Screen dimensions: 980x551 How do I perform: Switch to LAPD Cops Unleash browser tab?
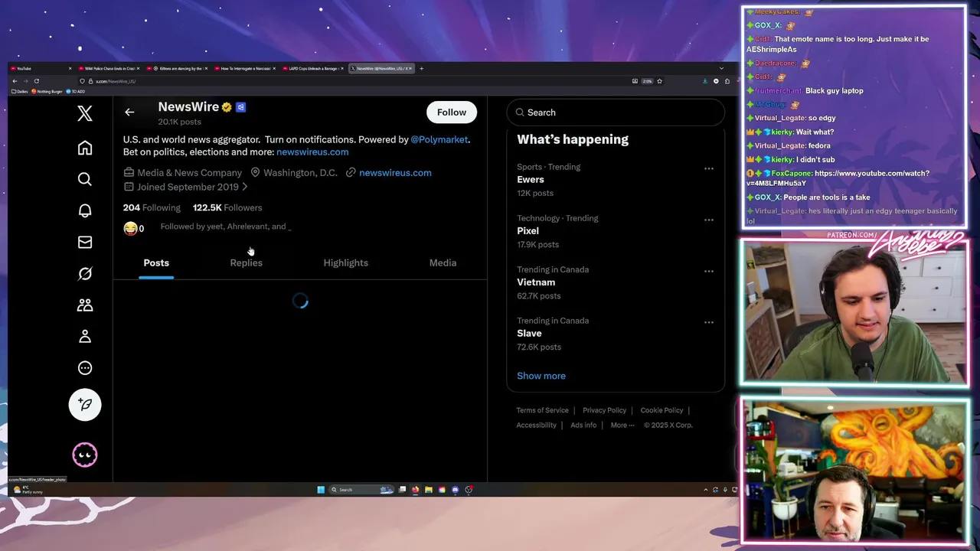[x=314, y=68]
